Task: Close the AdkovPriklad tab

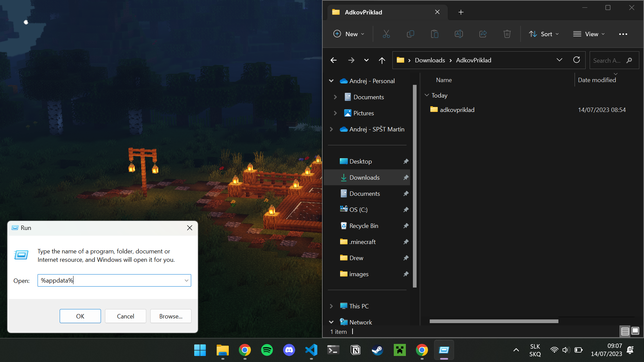Action: (437, 12)
